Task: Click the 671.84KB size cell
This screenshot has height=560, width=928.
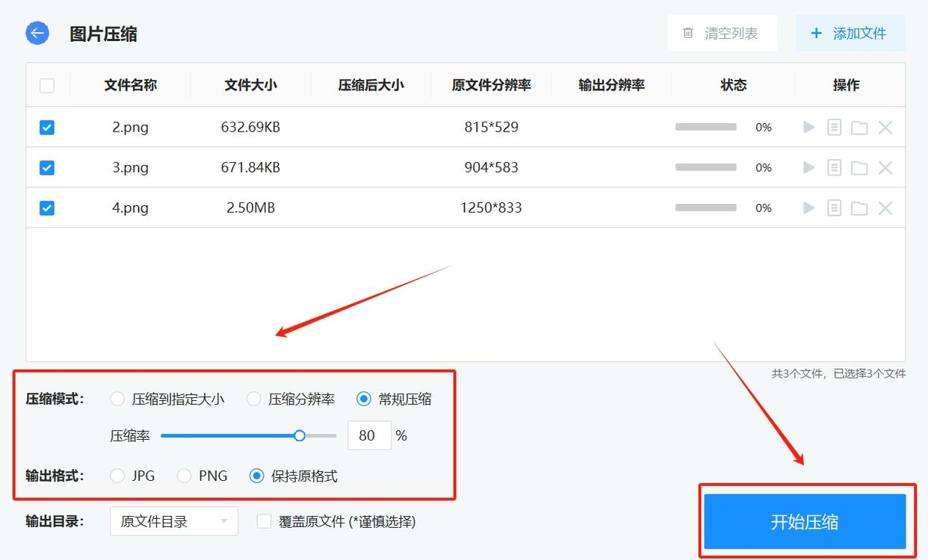Action: tap(250, 168)
